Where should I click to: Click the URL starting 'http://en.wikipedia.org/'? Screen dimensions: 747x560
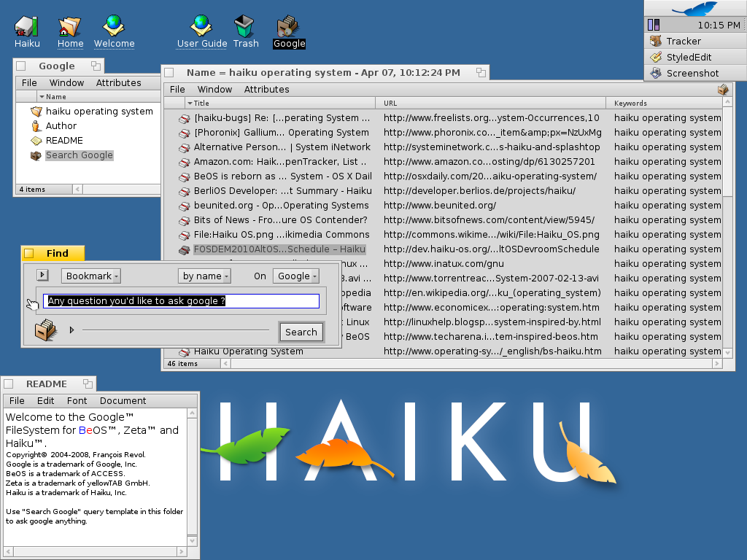pos(492,293)
